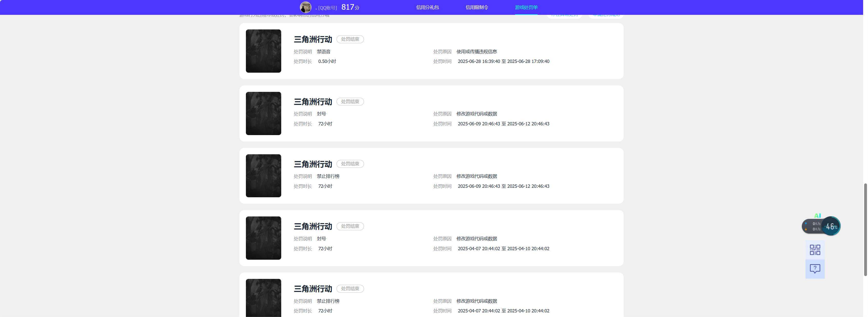Click the page vertical scrollbar thumb
Screen dimensions: 868x317
(x=865, y=229)
